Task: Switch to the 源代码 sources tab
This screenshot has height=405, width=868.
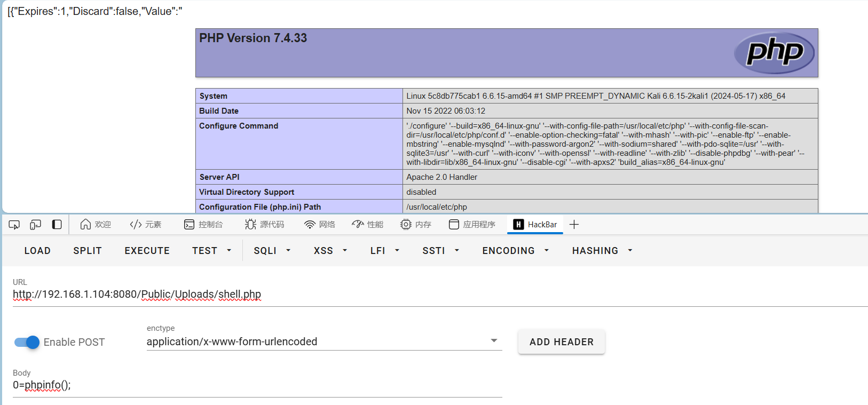Action: coord(265,225)
